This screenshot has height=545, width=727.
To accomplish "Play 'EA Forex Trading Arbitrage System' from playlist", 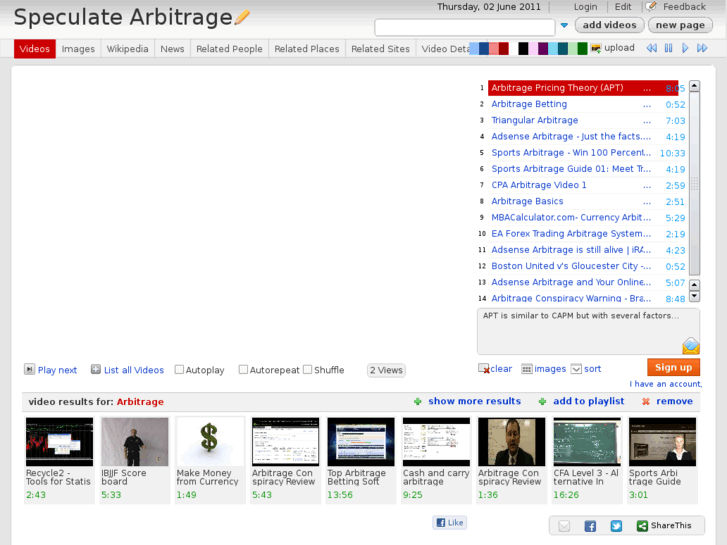I will point(571,234).
